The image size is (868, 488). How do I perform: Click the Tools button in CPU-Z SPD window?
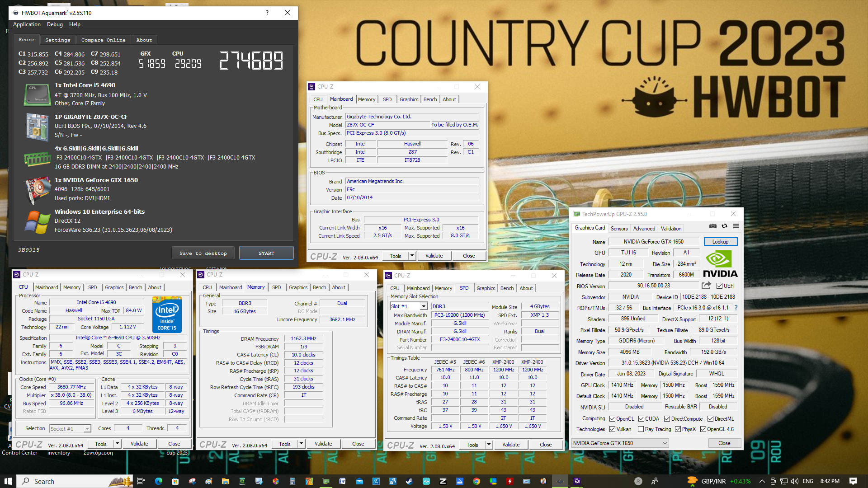click(472, 445)
